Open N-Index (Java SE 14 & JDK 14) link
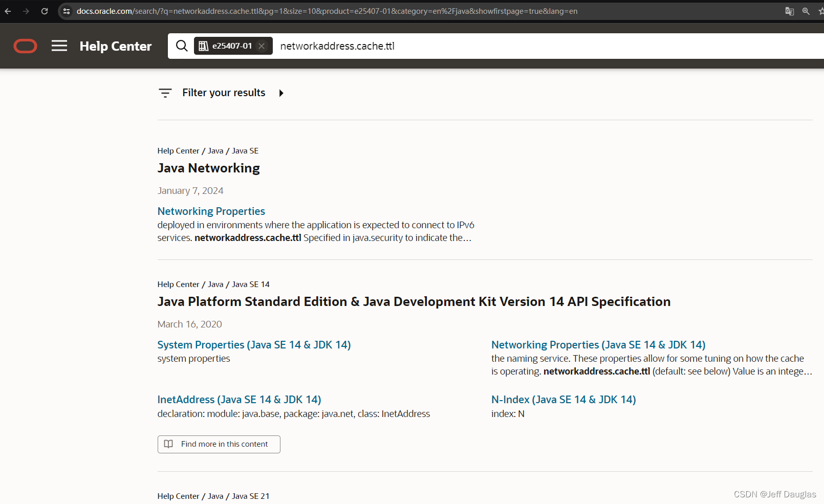824x504 pixels. [x=563, y=400]
